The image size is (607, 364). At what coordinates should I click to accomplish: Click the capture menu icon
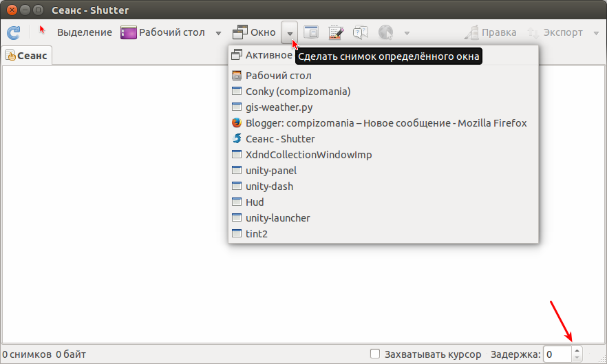(x=336, y=32)
